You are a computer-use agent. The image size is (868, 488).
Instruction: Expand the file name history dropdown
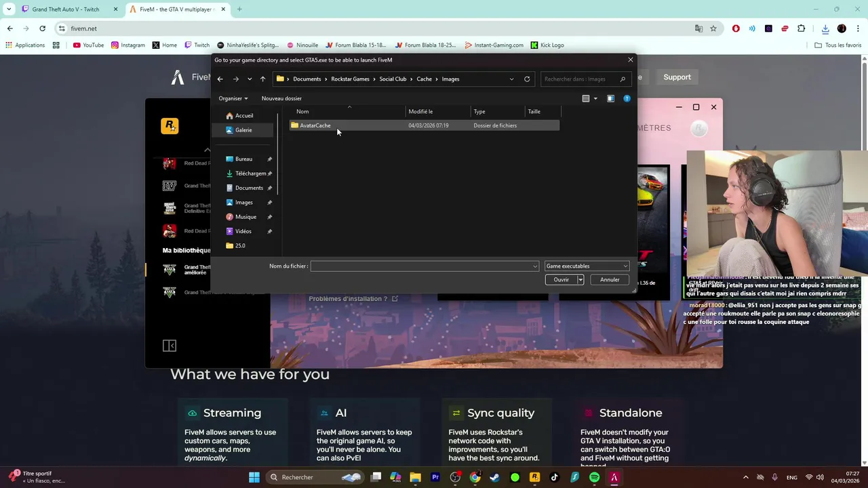click(535, 266)
